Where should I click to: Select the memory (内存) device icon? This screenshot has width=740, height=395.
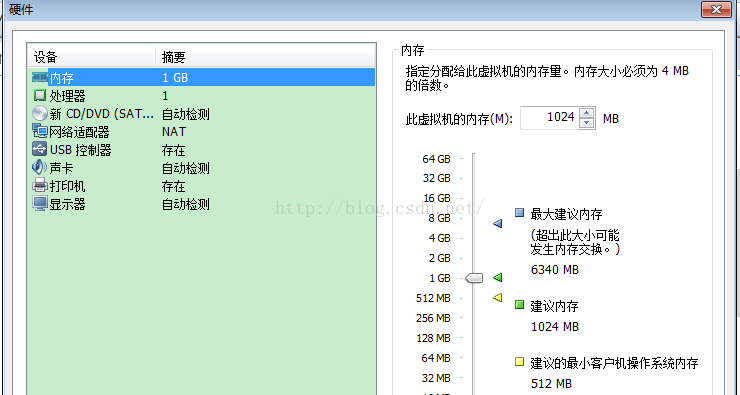[40, 77]
